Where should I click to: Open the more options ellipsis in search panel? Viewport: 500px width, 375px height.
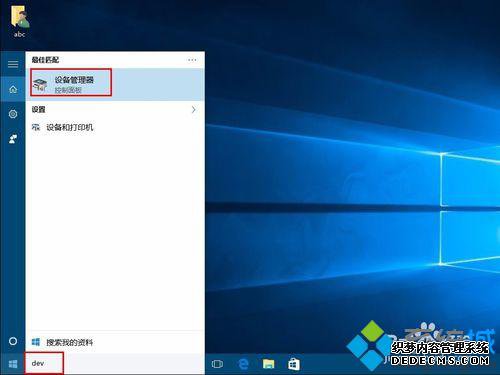pos(192,60)
